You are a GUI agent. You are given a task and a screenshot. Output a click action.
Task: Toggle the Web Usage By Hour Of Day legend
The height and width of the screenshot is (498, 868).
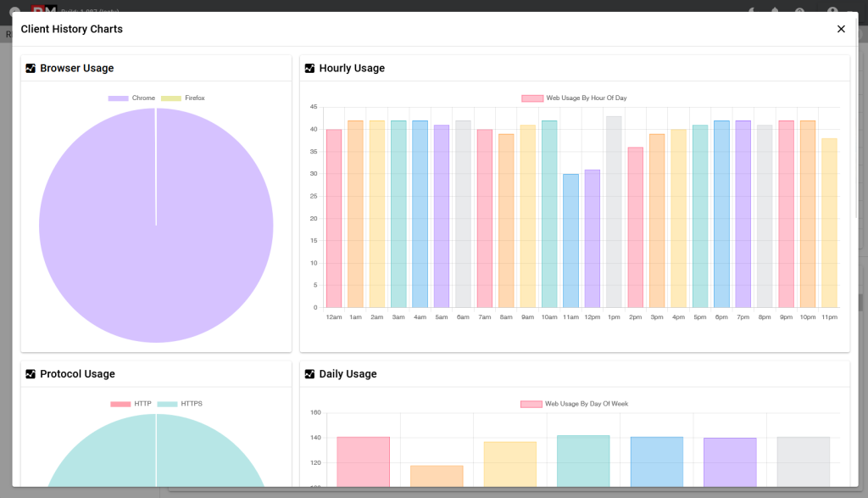pos(573,98)
